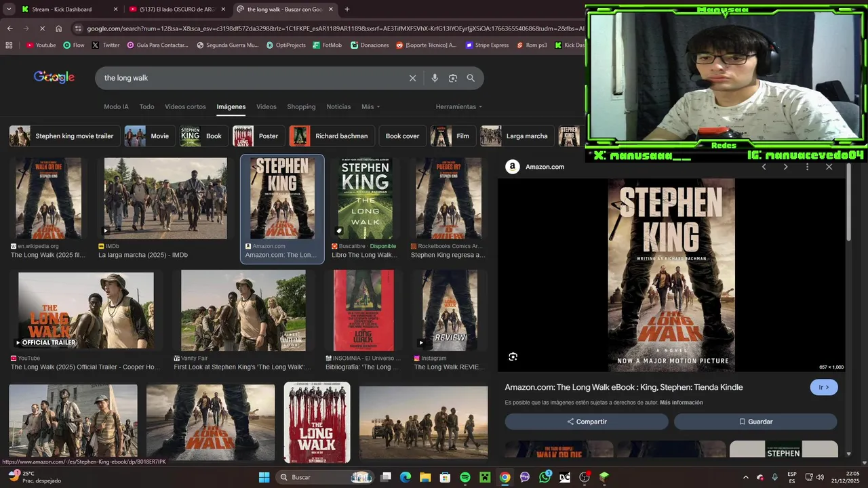Viewport: 868px width, 488px height.
Task: Open WhatsApp from the taskbar
Action: [545, 477]
